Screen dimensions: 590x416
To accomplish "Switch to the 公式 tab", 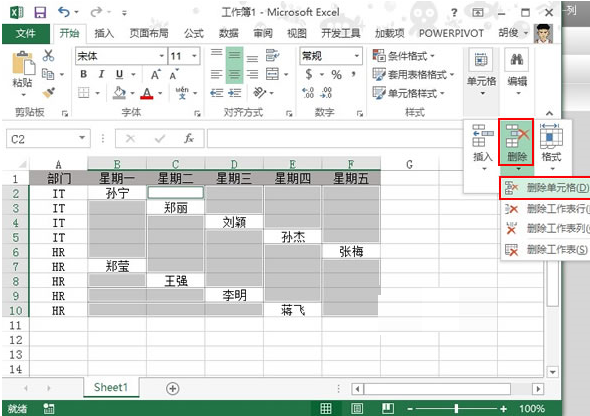I will tap(194, 33).
